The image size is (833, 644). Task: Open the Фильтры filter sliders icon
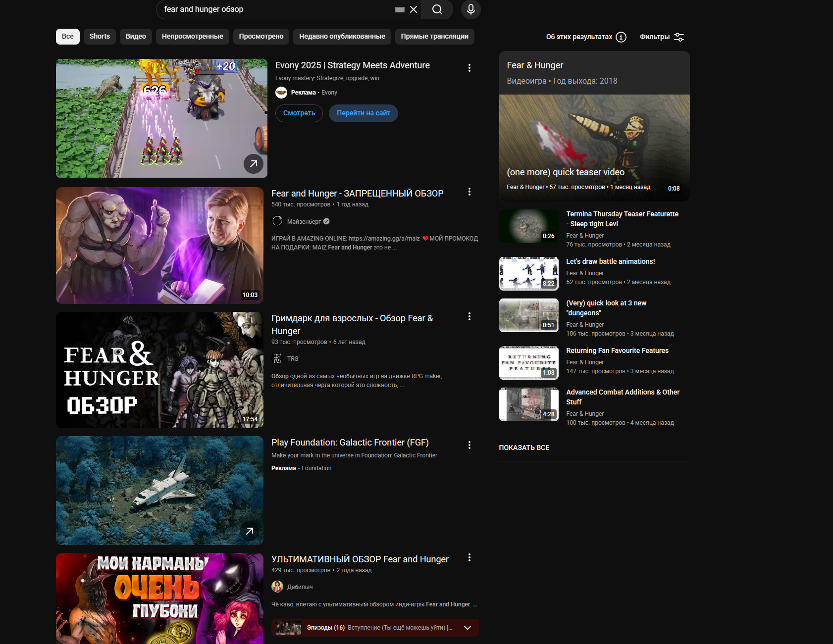click(679, 37)
